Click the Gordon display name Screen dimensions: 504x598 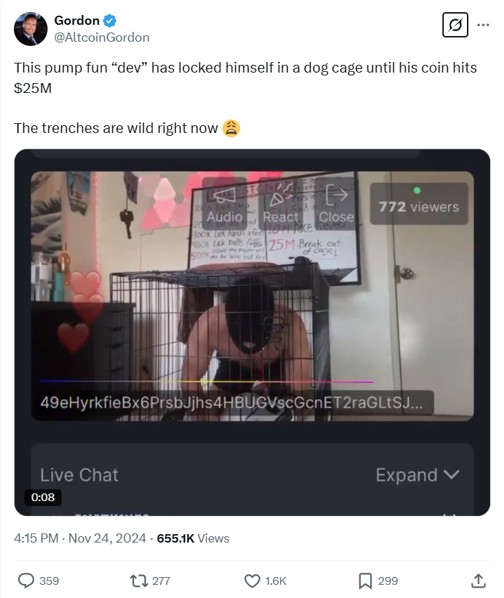point(77,20)
